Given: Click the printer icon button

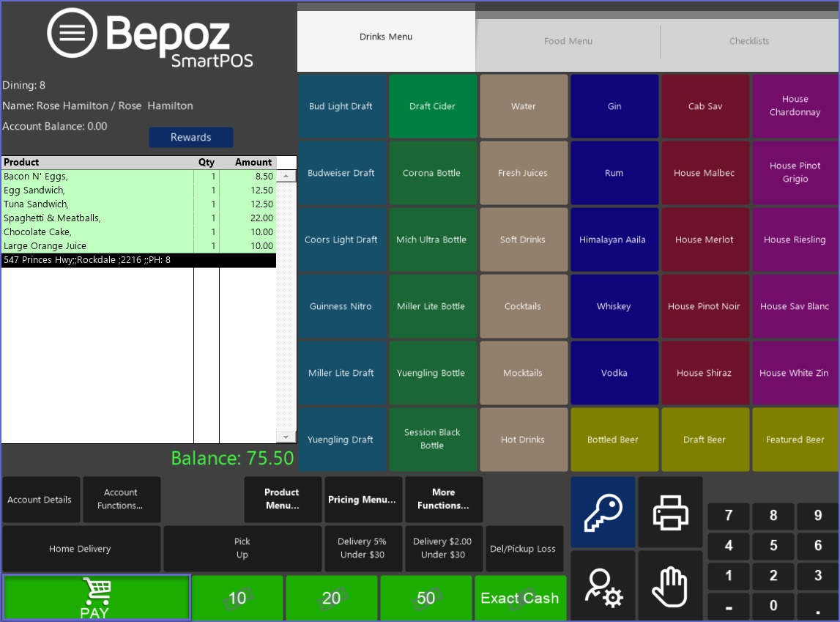Looking at the screenshot, I should coord(670,512).
